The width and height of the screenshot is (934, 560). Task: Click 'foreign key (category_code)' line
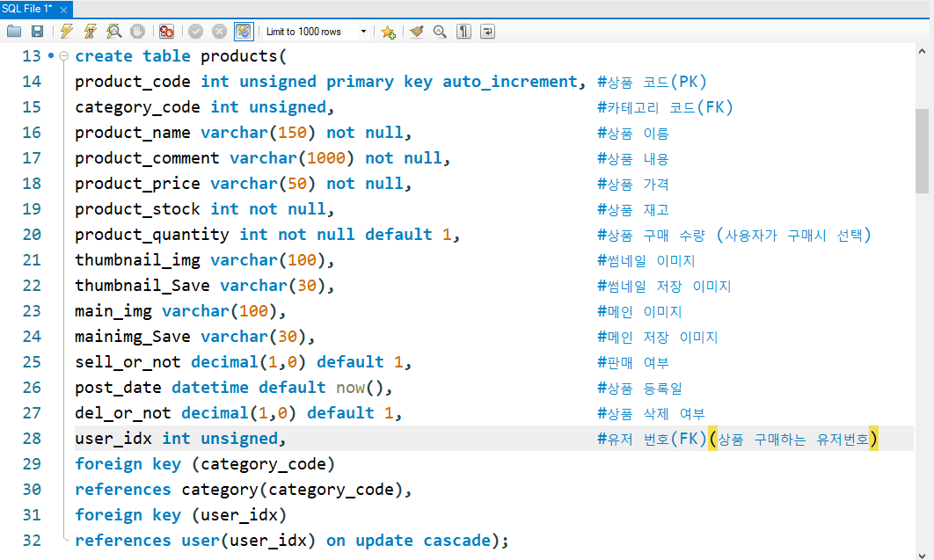click(205, 464)
